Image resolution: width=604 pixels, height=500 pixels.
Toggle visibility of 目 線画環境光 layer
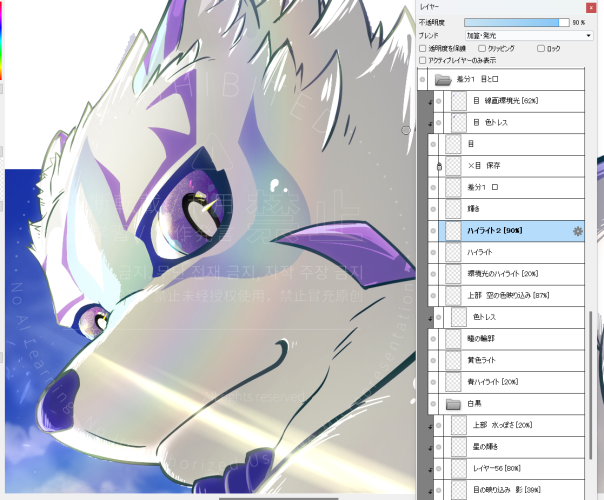[x=438, y=101]
